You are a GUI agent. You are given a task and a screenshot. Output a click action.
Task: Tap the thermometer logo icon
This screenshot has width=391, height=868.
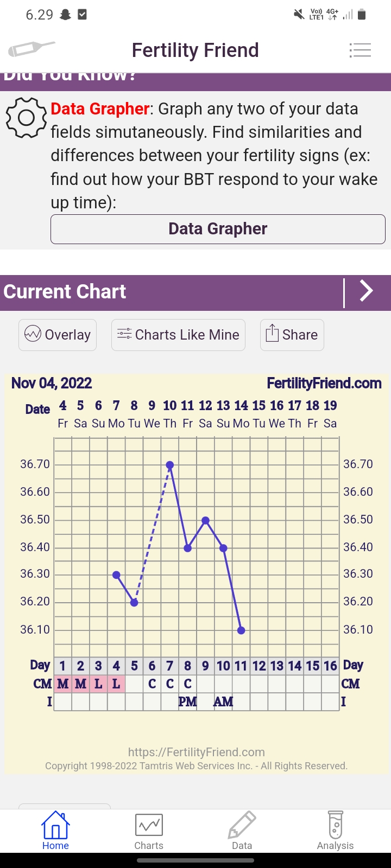31,49
